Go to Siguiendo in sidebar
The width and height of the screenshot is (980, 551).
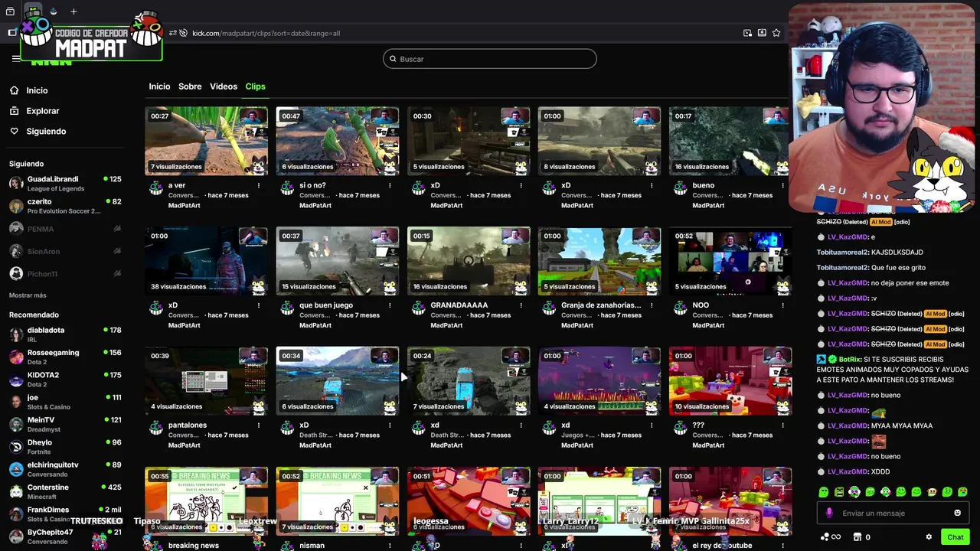pyautogui.click(x=46, y=132)
